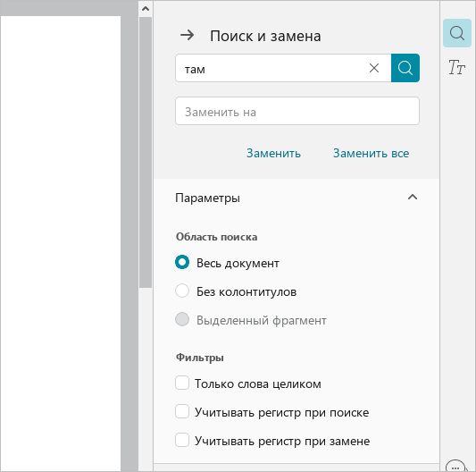Open the Search sidebar magnifier icon
Image resolution: width=476 pixels, height=472 pixels.
(x=457, y=33)
